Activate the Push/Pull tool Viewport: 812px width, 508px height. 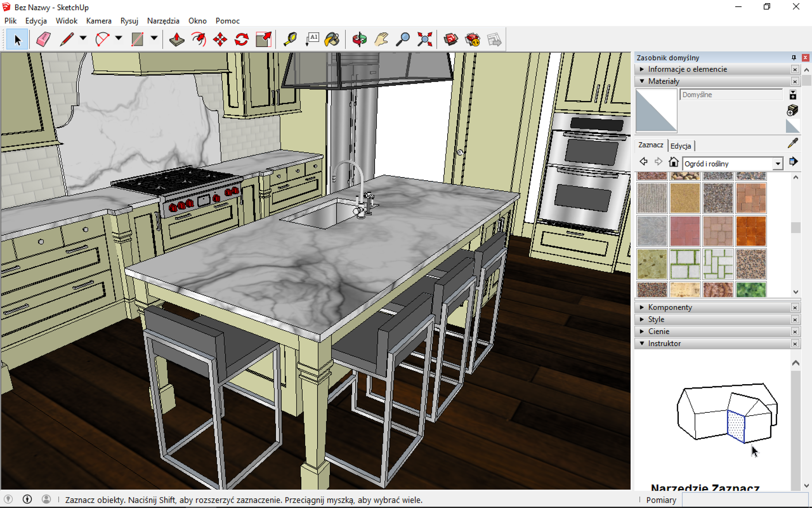tap(177, 39)
